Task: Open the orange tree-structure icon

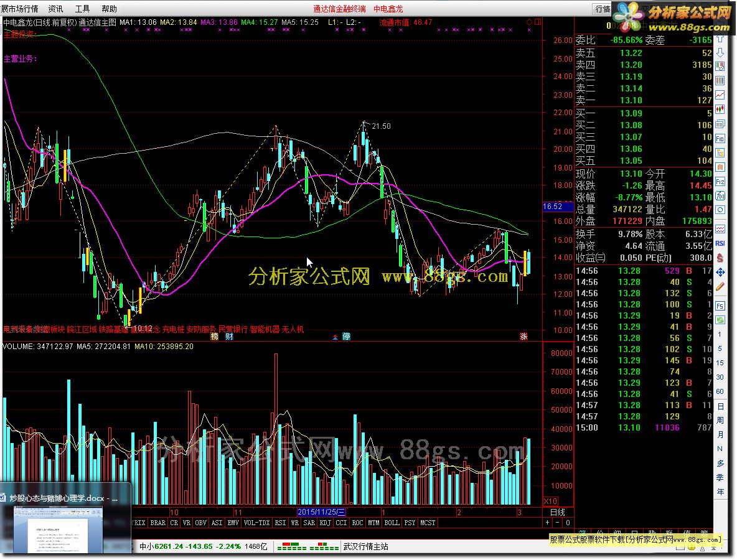Action: [x=720, y=152]
